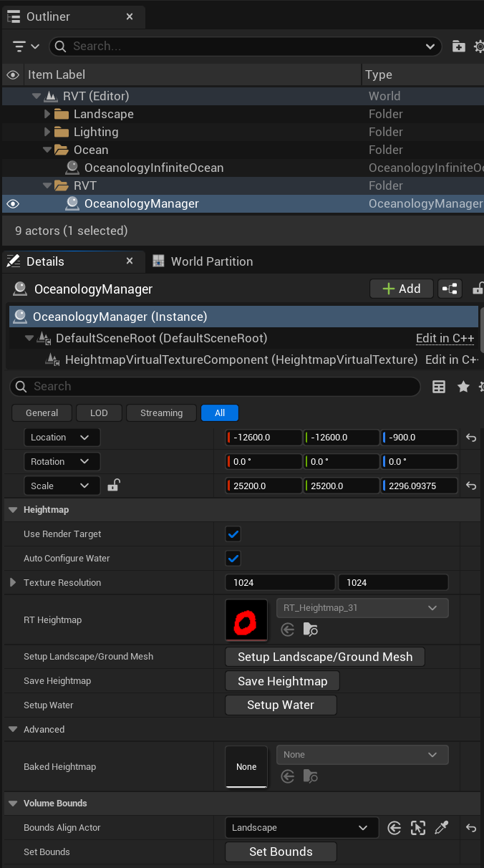Toggle visibility of OceanologyManager actor
This screenshot has height=868, width=484.
13,203
